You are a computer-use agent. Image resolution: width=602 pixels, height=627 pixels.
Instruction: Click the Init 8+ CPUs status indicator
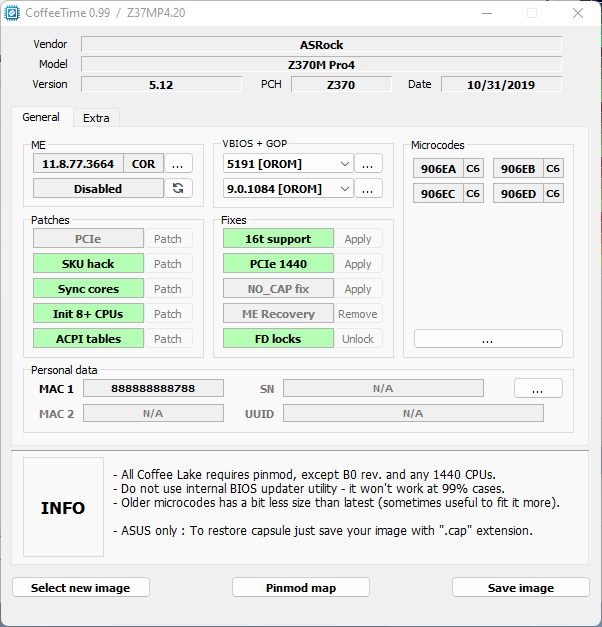point(88,314)
